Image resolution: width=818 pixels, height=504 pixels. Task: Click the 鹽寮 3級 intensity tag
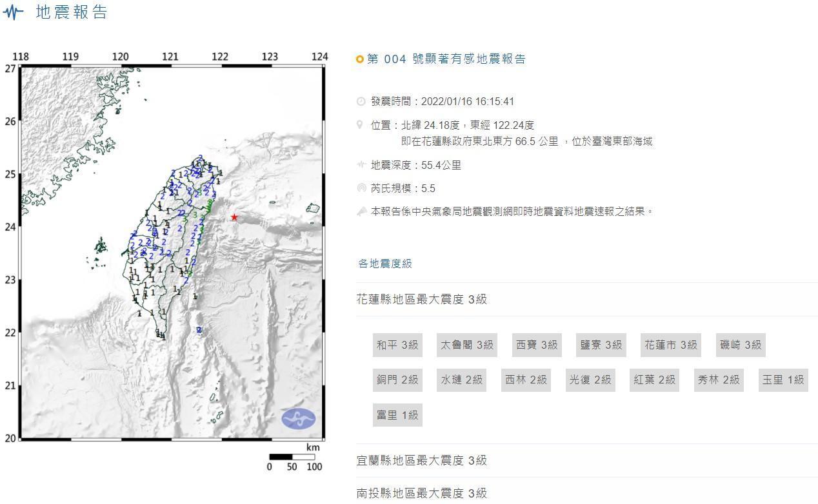[x=601, y=345]
